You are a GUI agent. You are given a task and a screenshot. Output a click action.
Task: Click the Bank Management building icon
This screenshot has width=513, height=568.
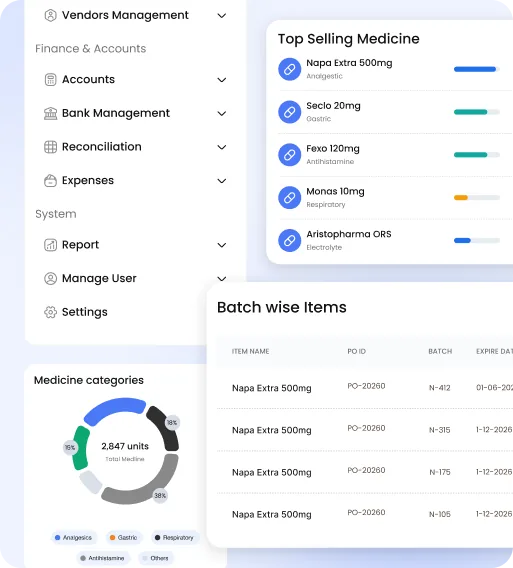tap(50, 113)
